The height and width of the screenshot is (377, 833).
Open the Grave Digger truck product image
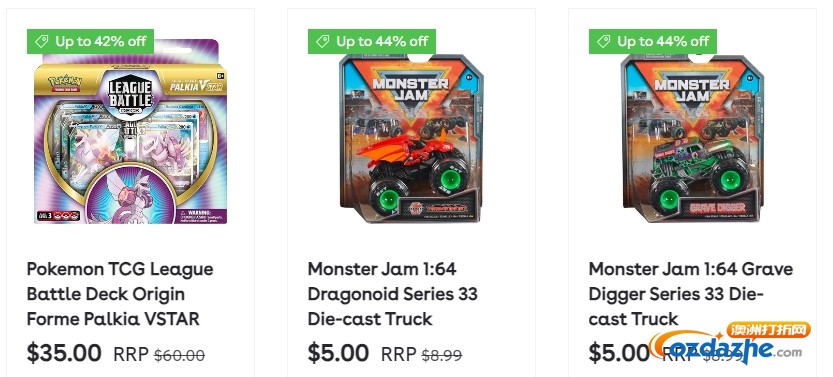click(x=692, y=138)
